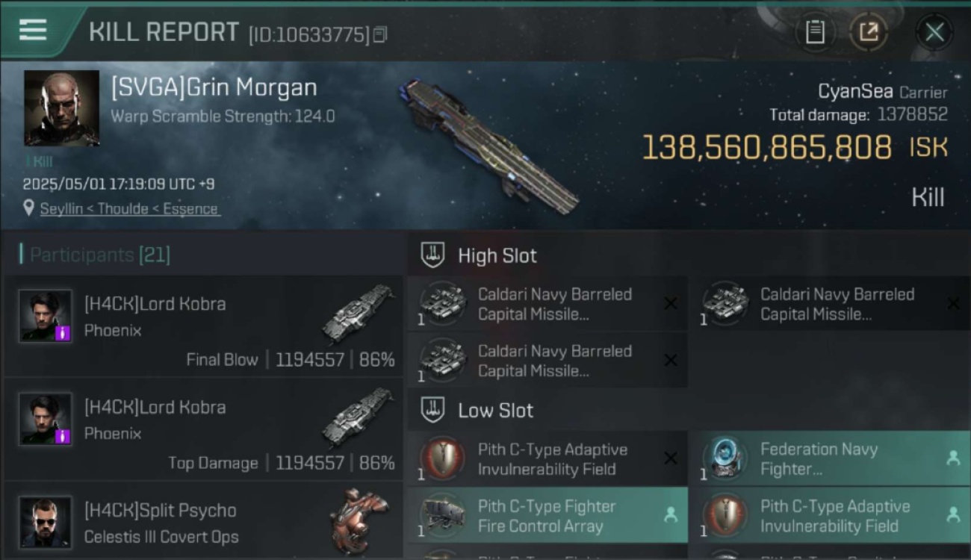The width and height of the screenshot is (971, 560).
Task: Select Lord Kobra Final Blow participant entry
Action: pos(202,326)
